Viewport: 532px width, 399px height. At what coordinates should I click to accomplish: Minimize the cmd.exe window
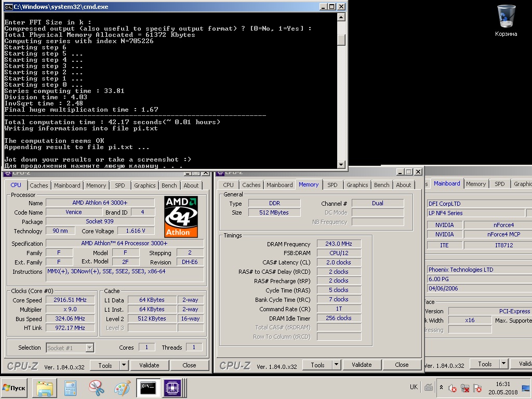(x=323, y=6)
